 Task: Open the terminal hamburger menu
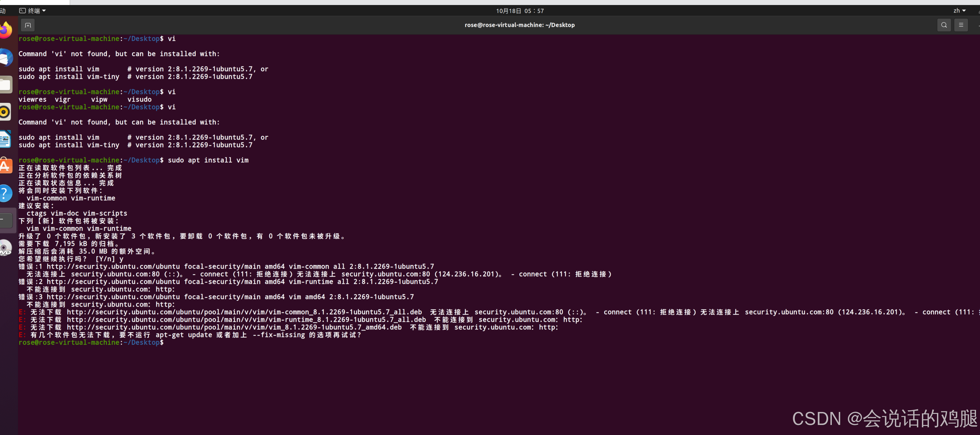[961, 25]
